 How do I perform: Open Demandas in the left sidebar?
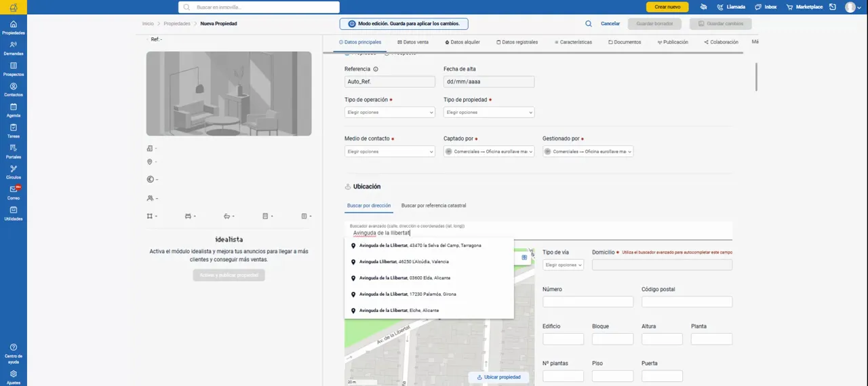14,48
